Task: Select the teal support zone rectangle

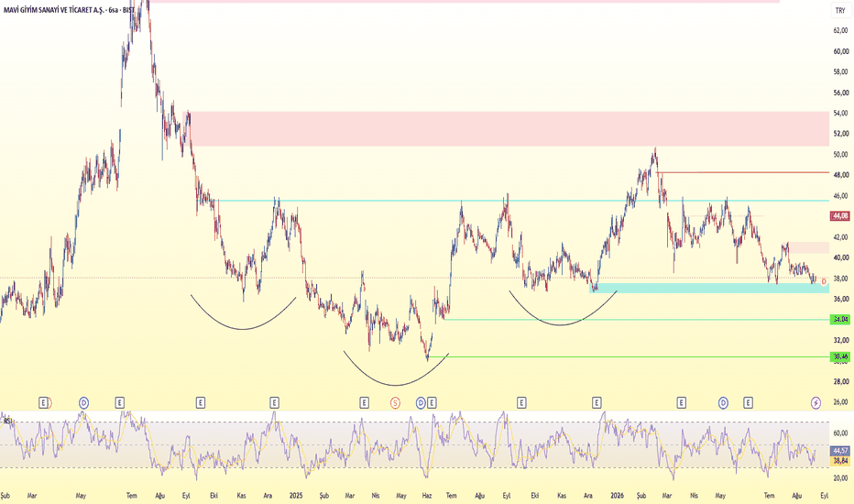Action: point(709,289)
